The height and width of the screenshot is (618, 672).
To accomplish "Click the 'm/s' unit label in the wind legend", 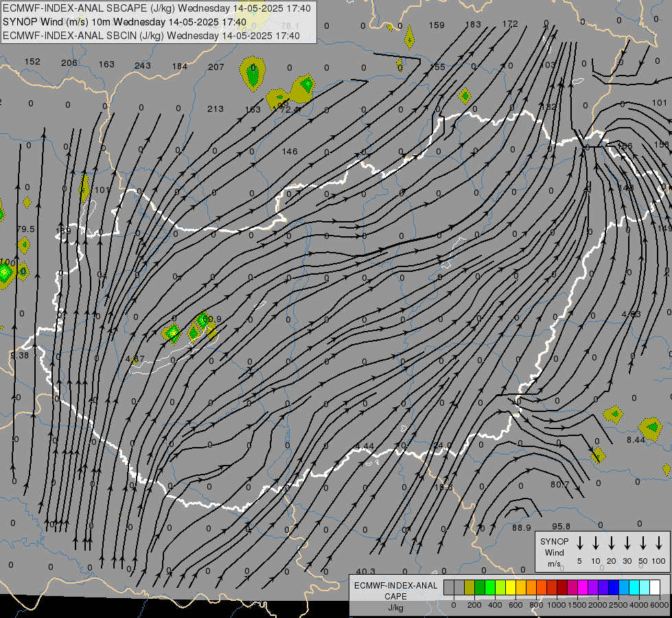I will [554, 564].
